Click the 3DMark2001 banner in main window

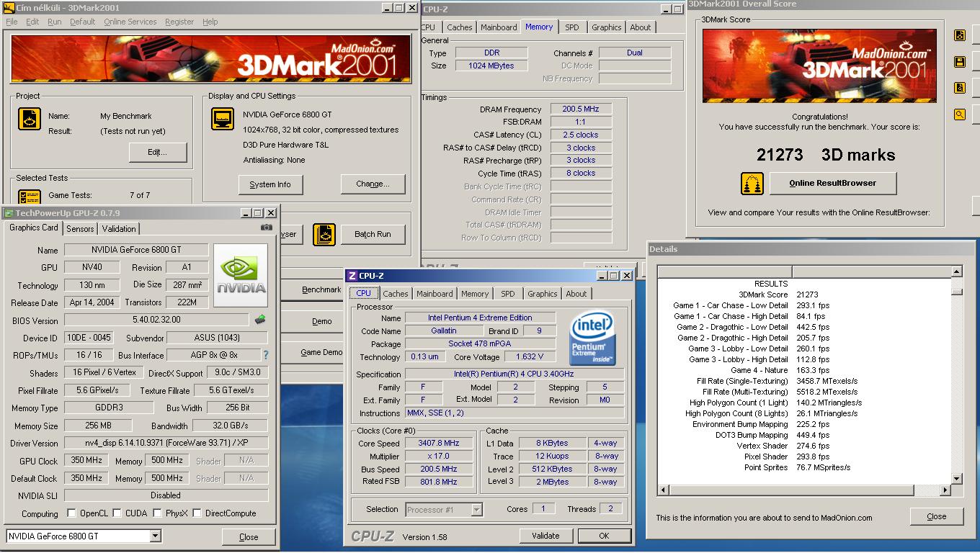click(211, 59)
